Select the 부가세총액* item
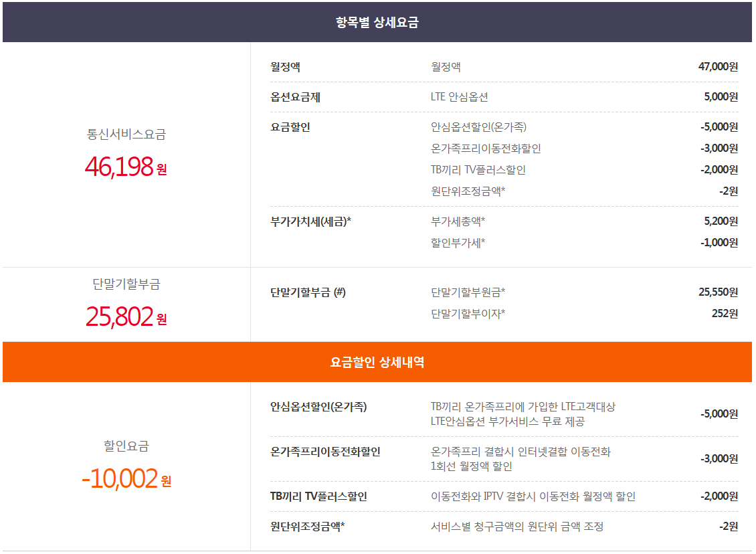This screenshot has height=554, width=756. pyautogui.click(x=458, y=221)
